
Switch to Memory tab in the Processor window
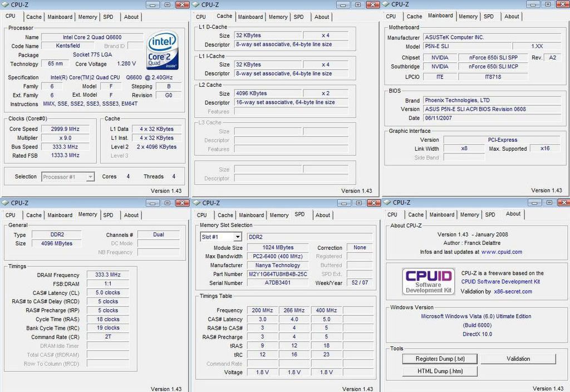click(87, 17)
